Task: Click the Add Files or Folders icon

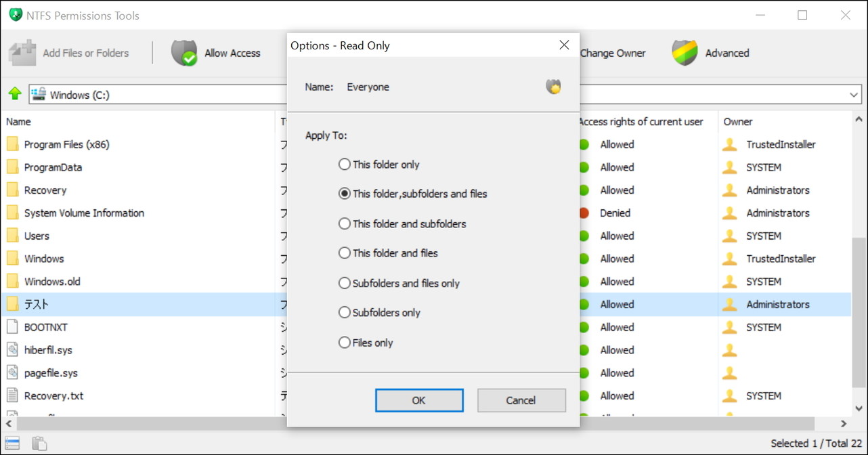Action: click(x=22, y=53)
